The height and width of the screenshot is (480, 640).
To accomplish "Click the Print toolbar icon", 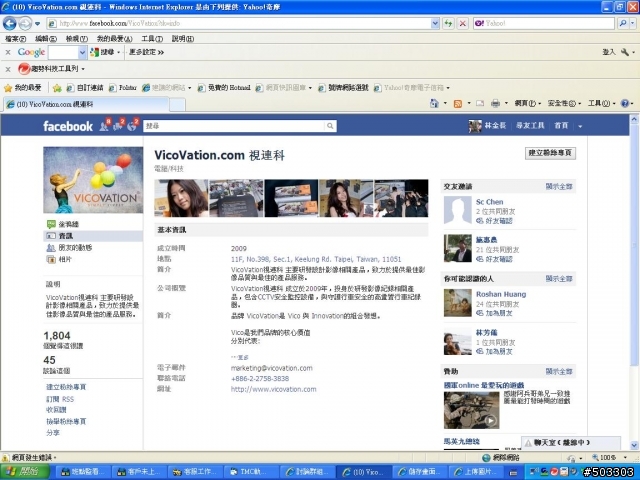I will 495,103.
